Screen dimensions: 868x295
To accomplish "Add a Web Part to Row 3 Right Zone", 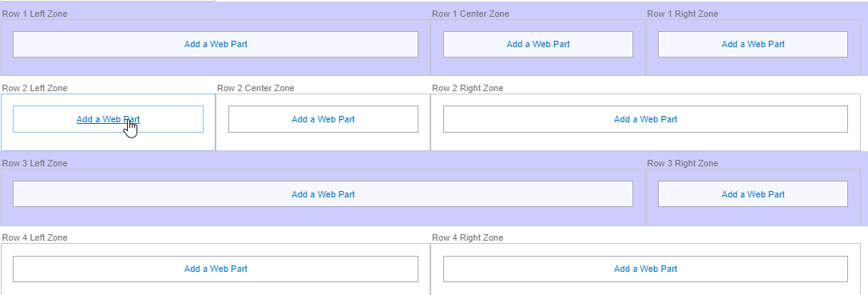I will (753, 194).
